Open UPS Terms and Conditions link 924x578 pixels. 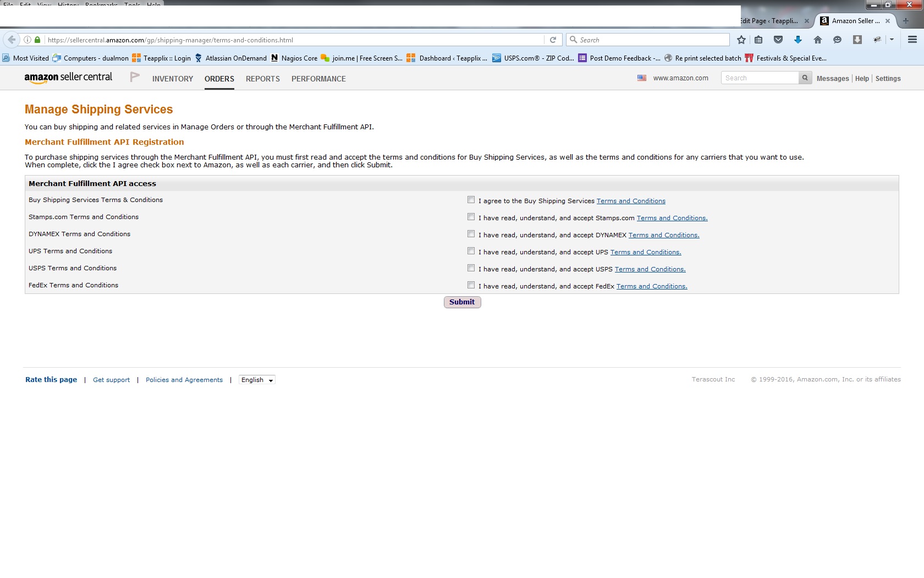pos(646,252)
